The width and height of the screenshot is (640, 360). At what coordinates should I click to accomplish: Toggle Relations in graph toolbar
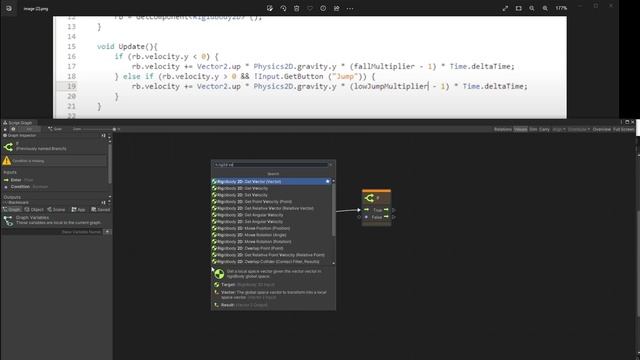[x=503, y=129]
